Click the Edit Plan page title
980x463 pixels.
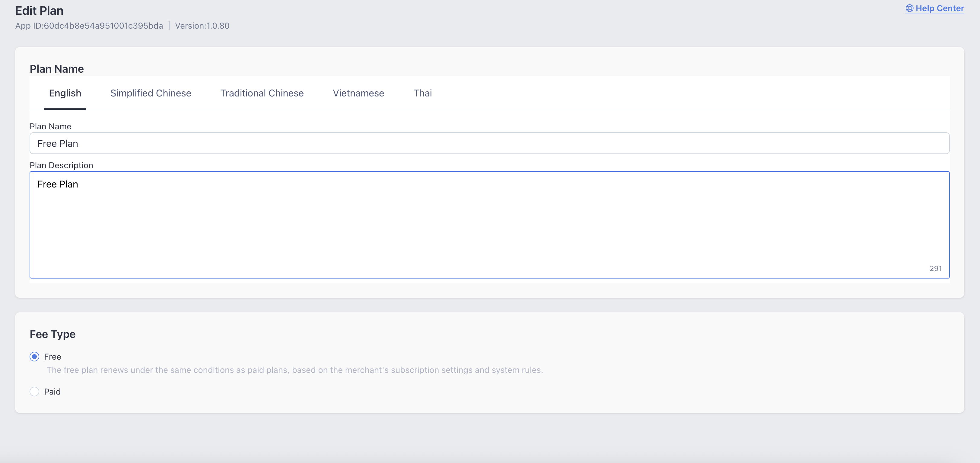39,11
